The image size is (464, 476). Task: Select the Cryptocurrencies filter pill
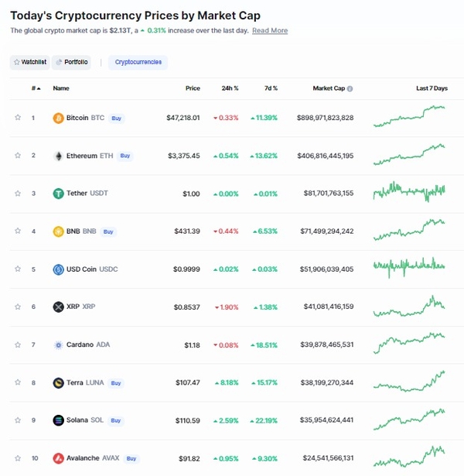tap(138, 62)
